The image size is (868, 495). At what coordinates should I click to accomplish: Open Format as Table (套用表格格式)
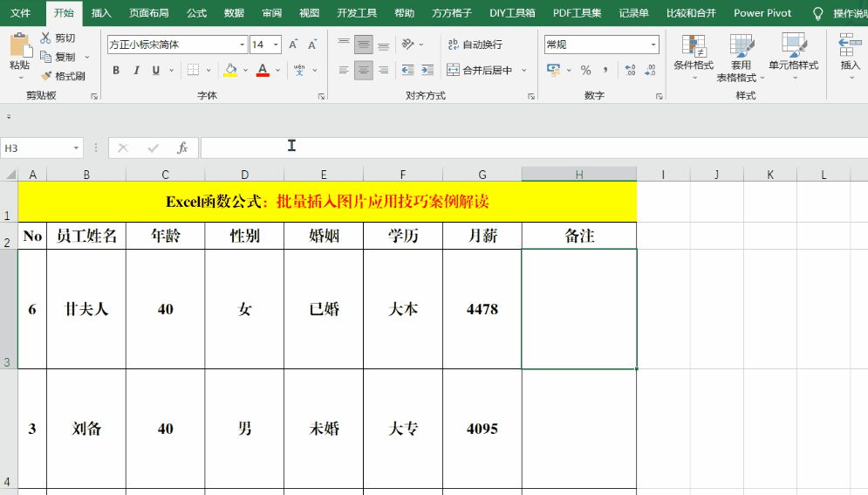pos(741,57)
